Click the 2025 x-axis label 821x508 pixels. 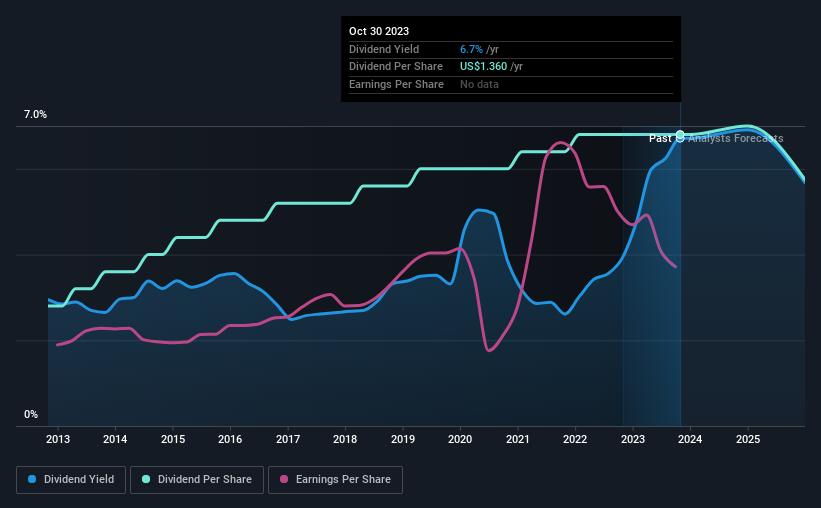[x=748, y=439]
